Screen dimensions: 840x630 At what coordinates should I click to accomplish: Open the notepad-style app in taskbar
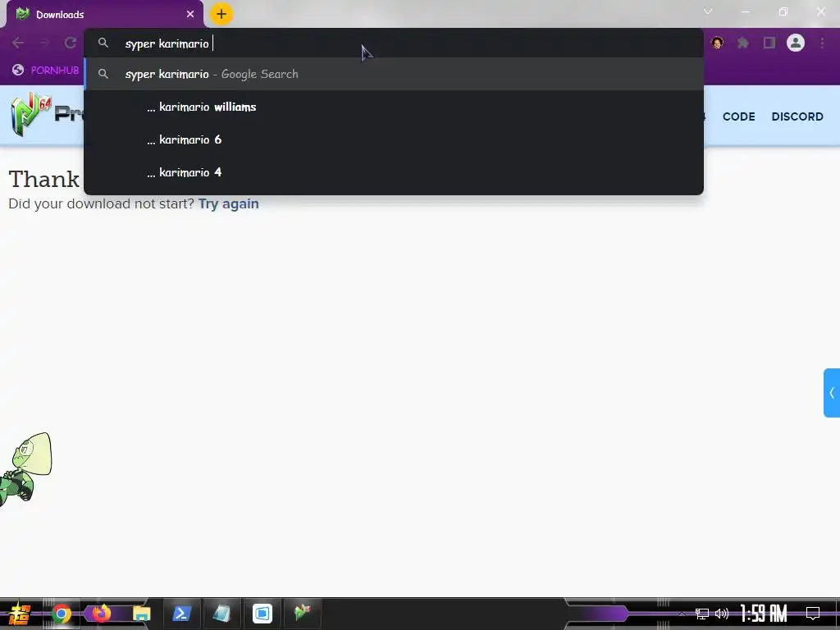(x=221, y=614)
